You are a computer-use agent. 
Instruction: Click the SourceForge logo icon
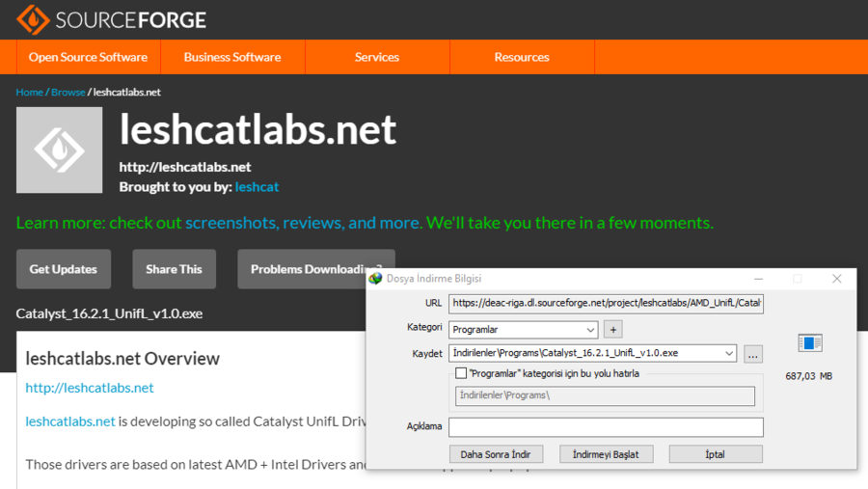pyautogui.click(x=33, y=19)
